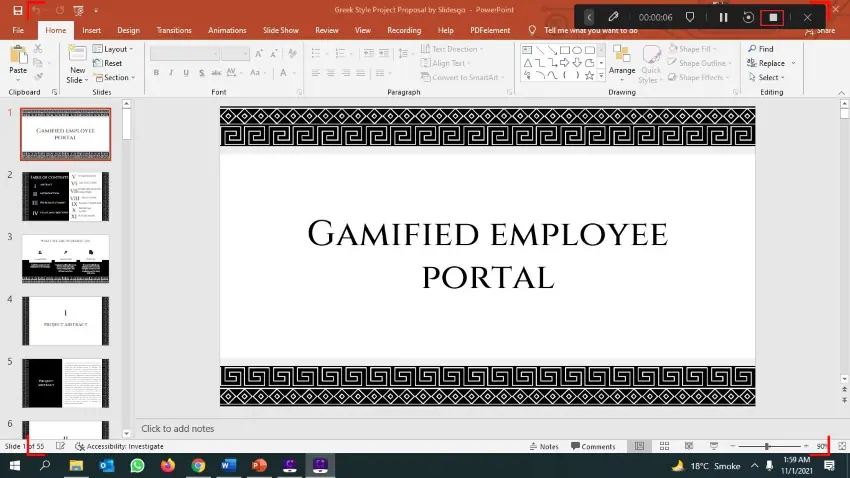Open PowerPoint from the Windows taskbar
The image size is (850, 478).
click(259, 466)
